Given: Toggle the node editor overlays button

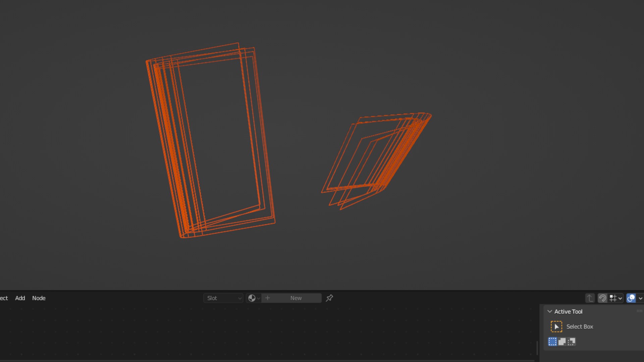Looking at the screenshot, I should [631, 298].
